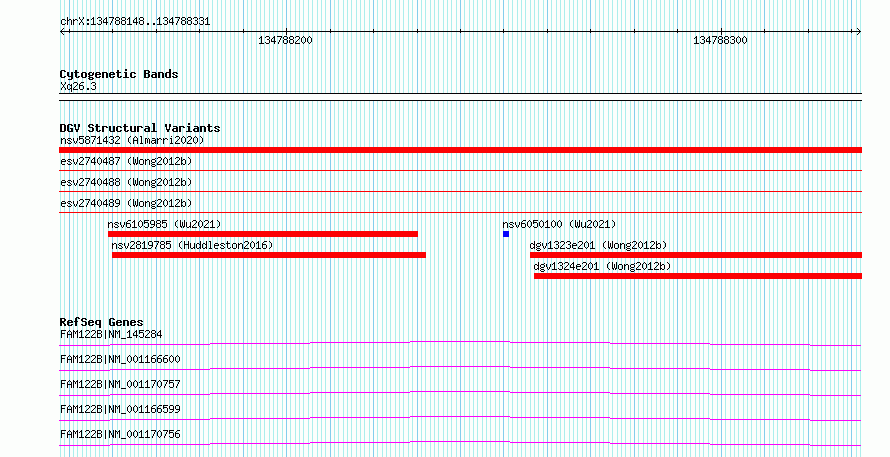Open variant nsv6050100 (Wu2021) label
Image resolution: width=890 pixels, height=457 pixels.
click(559, 224)
